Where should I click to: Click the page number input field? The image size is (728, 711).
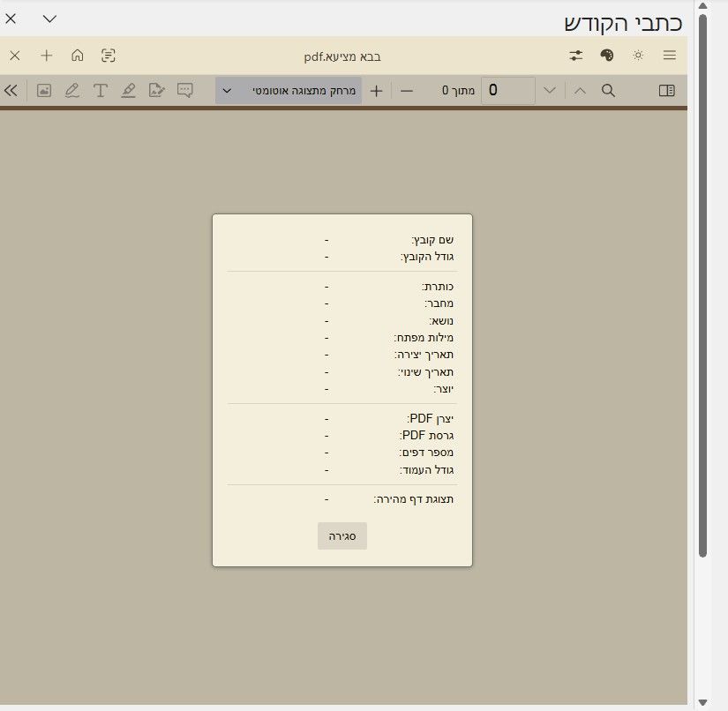[x=508, y=91]
